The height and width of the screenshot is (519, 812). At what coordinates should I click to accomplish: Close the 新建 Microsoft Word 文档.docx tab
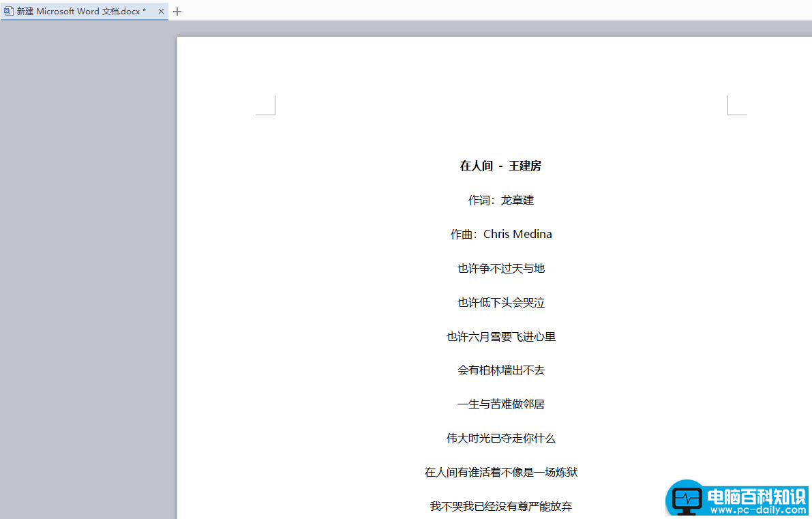(161, 12)
